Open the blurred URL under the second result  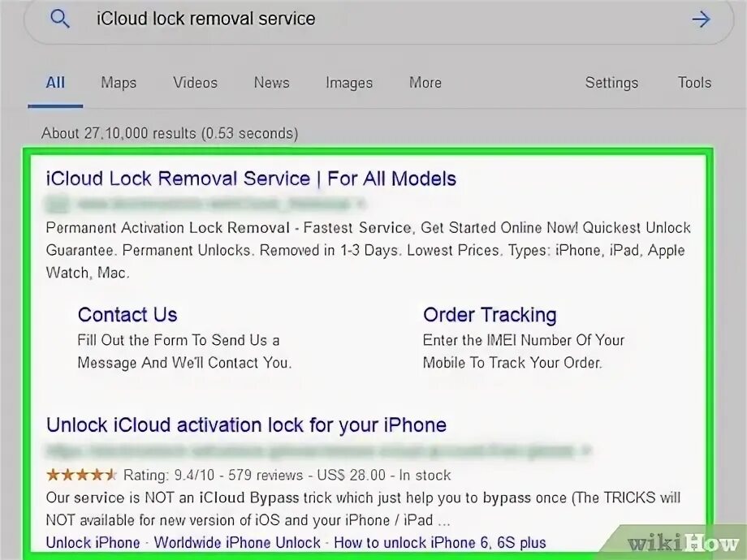[x=318, y=450]
